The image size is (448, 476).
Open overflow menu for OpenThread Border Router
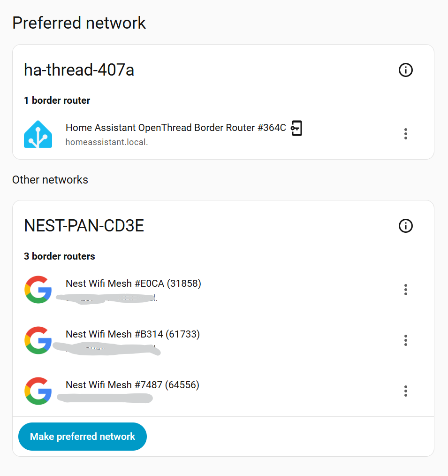(x=405, y=134)
